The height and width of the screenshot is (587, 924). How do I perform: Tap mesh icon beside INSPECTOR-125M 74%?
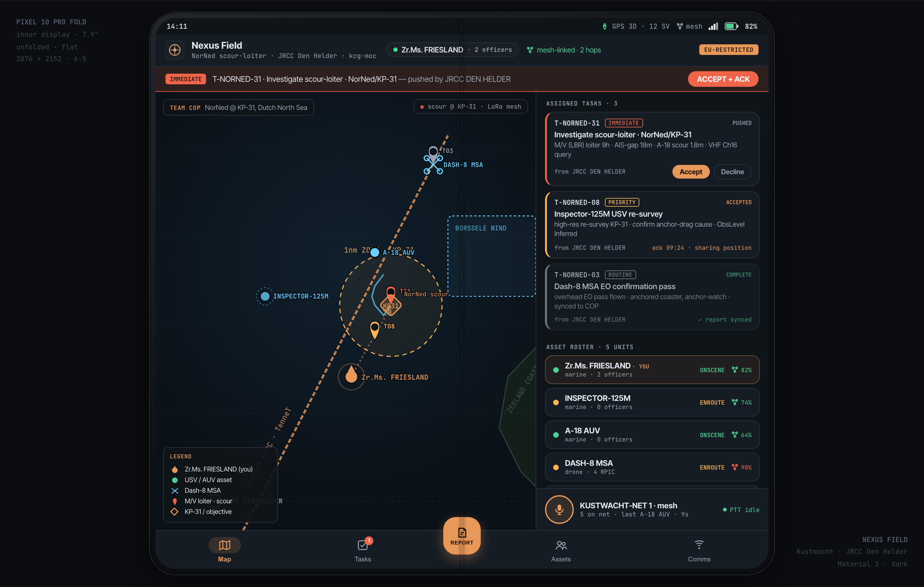pos(735,402)
